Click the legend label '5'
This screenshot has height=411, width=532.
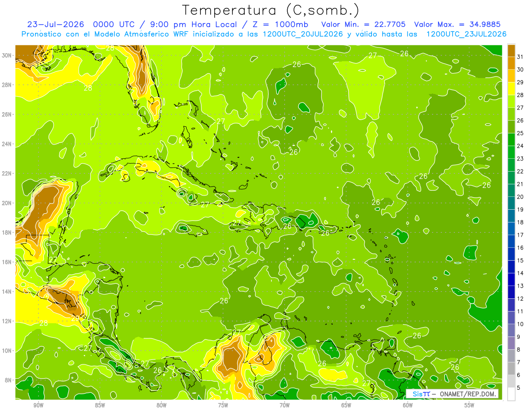(x=518, y=388)
